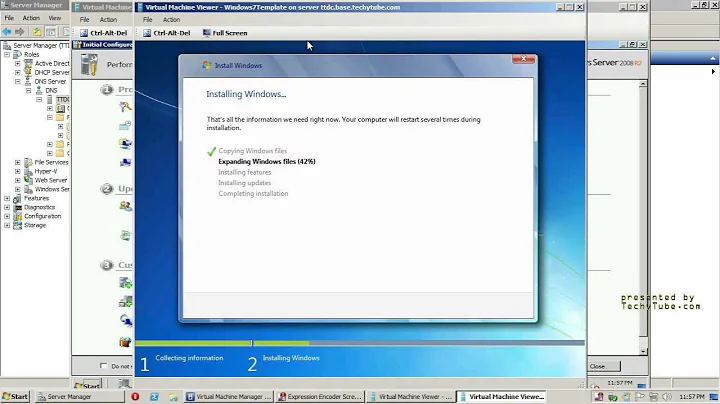Click the Up One Level folder icon

pos(37,32)
